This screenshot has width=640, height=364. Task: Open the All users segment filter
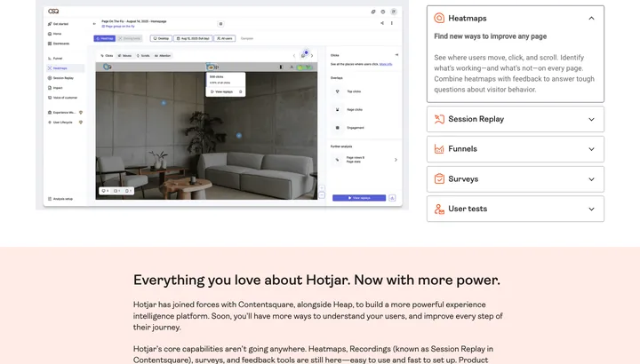[225, 38]
